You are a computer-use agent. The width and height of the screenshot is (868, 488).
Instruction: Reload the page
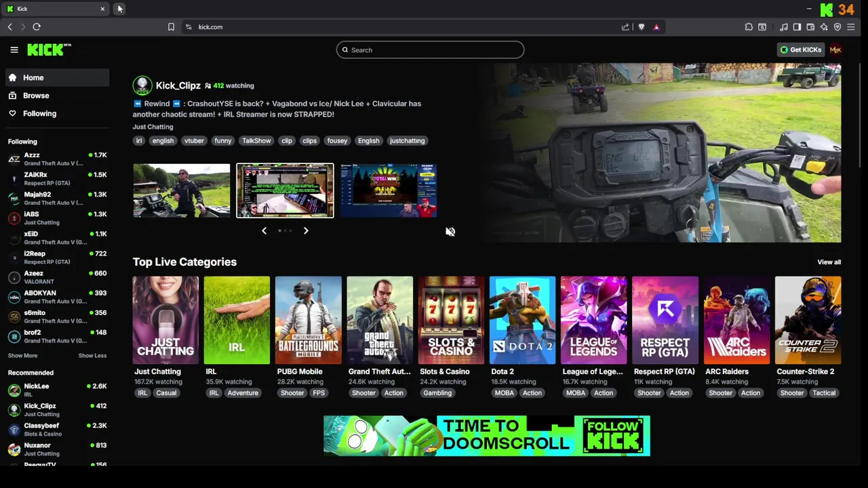(x=37, y=27)
